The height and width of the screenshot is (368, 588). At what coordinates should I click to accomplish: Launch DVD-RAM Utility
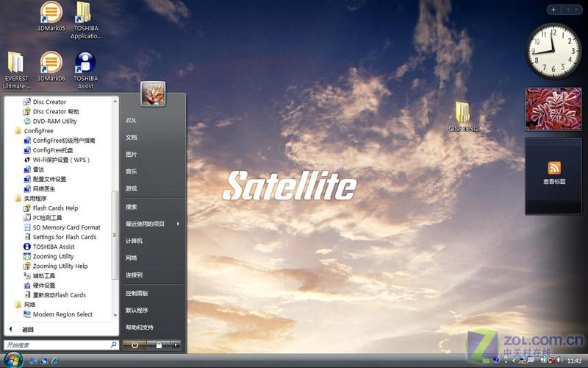click(x=50, y=121)
